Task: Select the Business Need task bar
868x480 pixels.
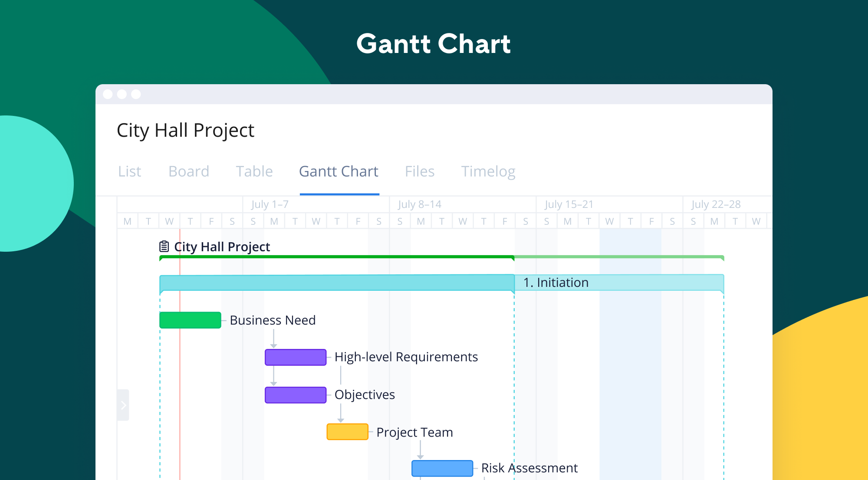Action: pos(190,320)
